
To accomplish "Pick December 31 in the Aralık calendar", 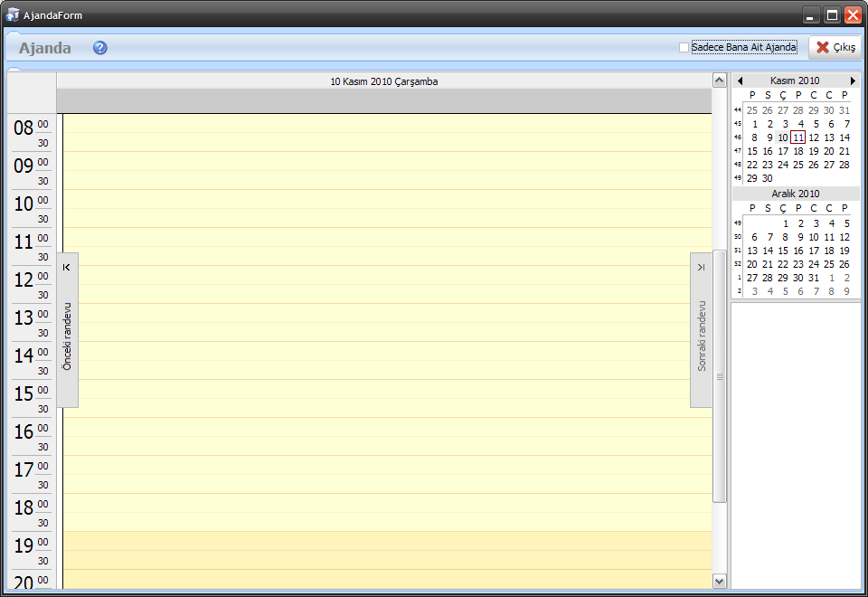I will tap(813, 278).
